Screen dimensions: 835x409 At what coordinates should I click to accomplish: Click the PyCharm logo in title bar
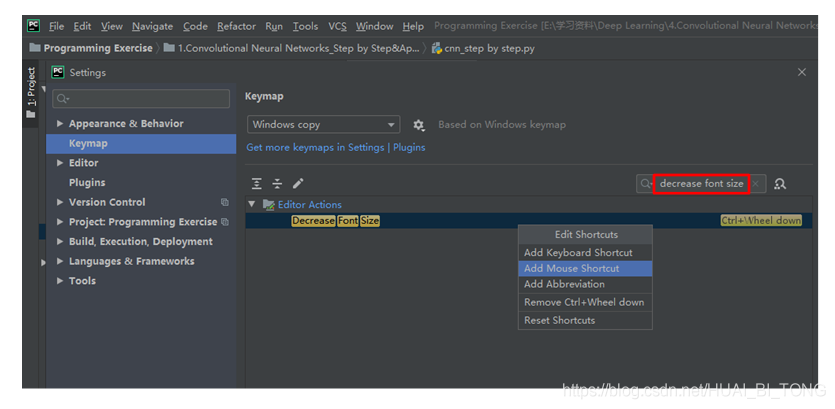point(34,26)
